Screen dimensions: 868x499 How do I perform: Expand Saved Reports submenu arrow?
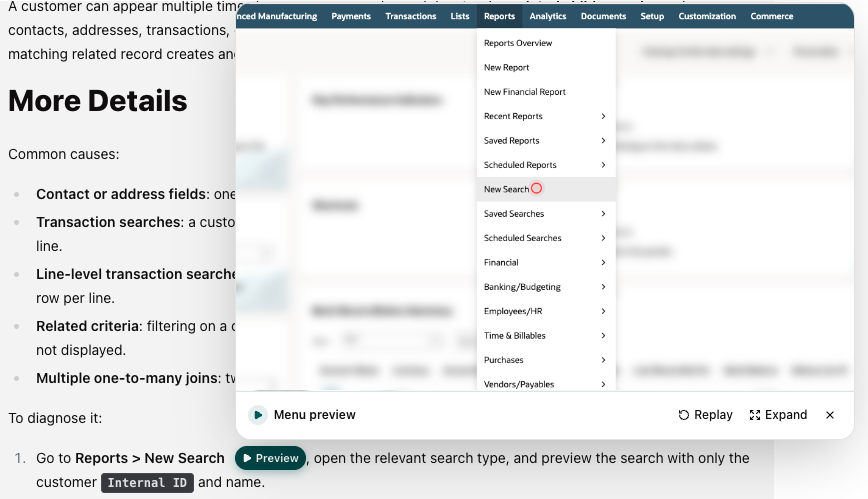click(603, 140)
